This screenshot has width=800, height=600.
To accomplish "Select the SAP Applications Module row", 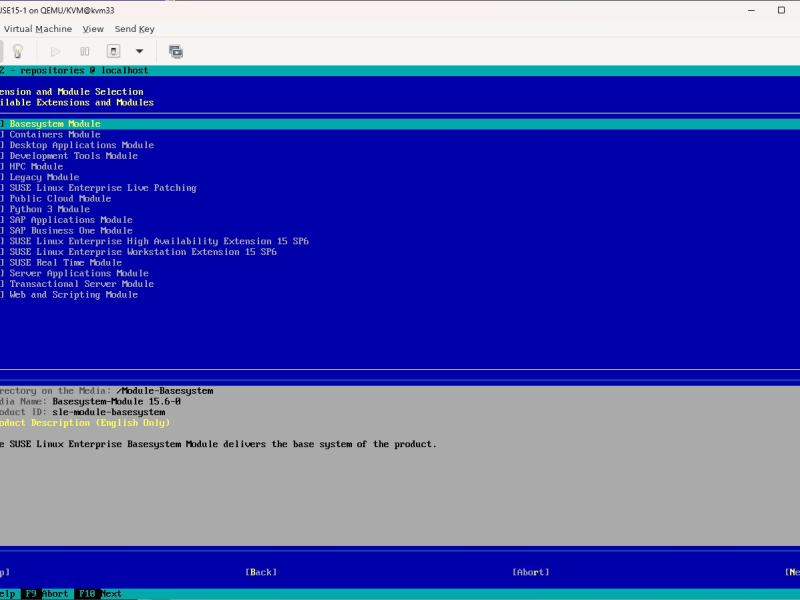I will tap(400, 220).
